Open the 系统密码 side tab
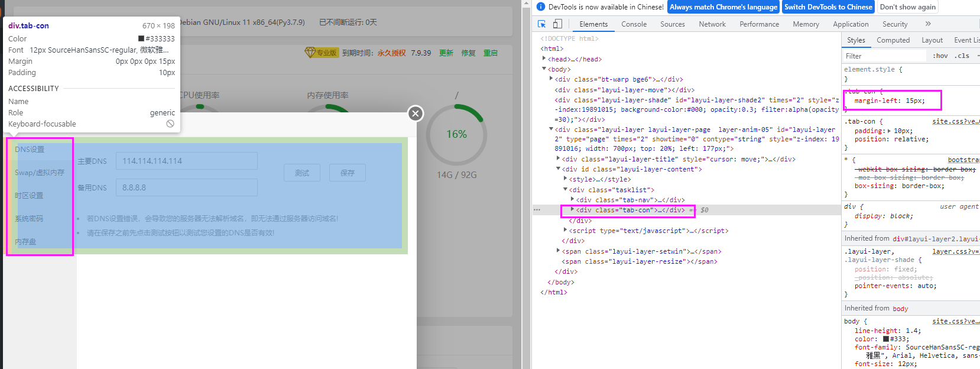Viewport: 980px width, 369px height. [29, 219]
